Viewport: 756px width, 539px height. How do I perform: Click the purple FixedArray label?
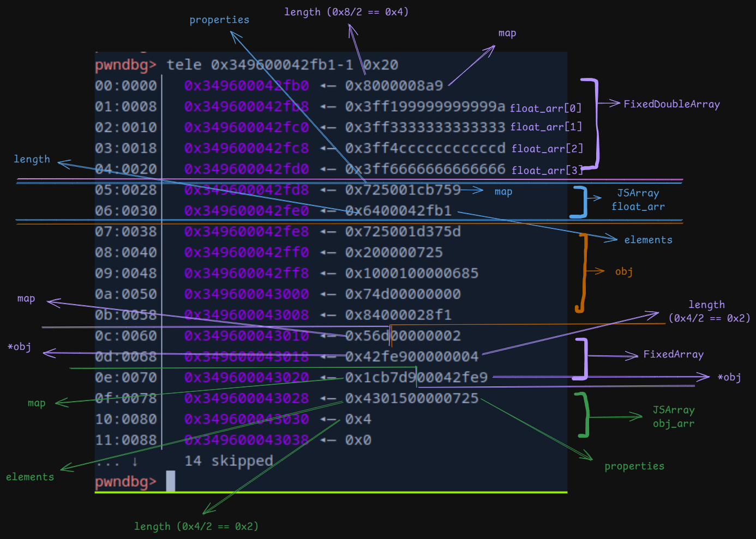[673, 354]
